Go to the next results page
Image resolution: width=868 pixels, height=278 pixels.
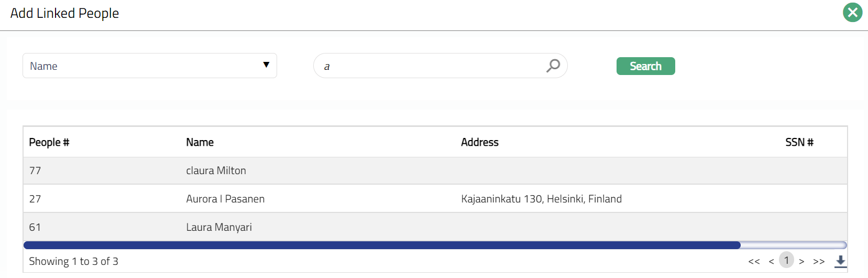pos(801,261)
